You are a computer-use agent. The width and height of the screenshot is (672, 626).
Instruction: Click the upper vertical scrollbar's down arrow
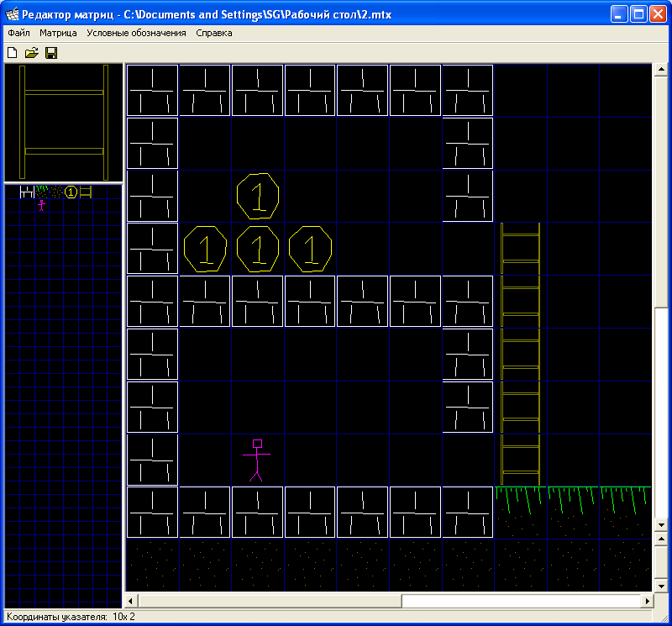[x=661, y=524]
